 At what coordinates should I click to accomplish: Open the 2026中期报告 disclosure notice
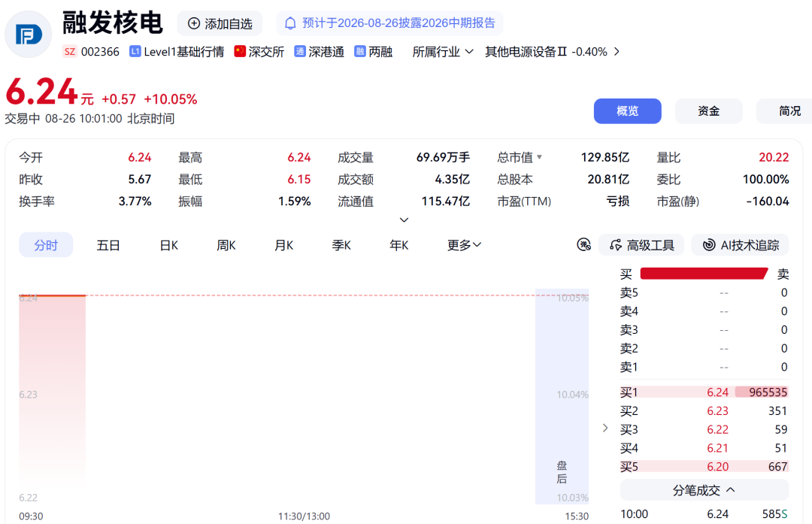[389, 23]
